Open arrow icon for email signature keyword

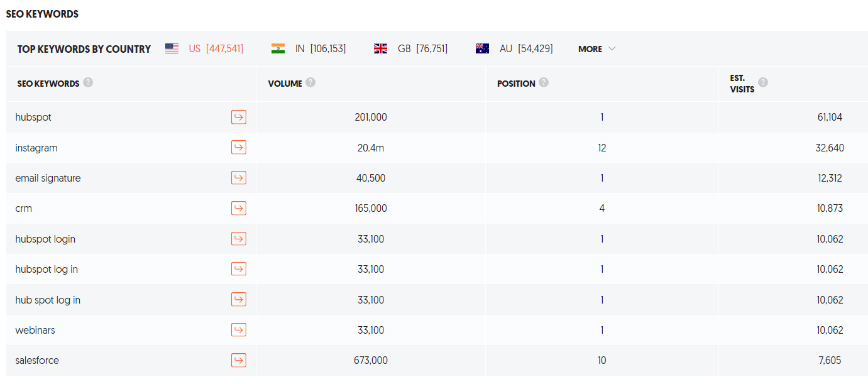[x=238, y=178]
